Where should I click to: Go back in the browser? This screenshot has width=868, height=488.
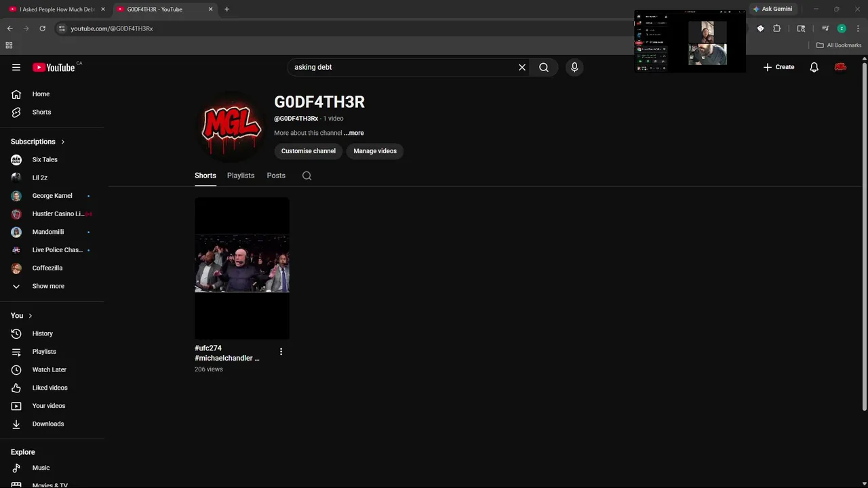[9, 28]
